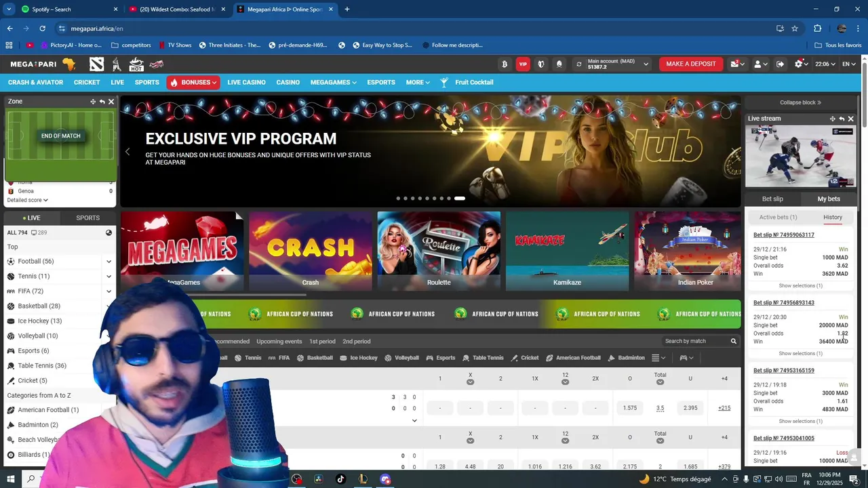The width and height of the screenshot is (868, 488).
Task: Filter by Upcoming events
Action: coord(279,341)
